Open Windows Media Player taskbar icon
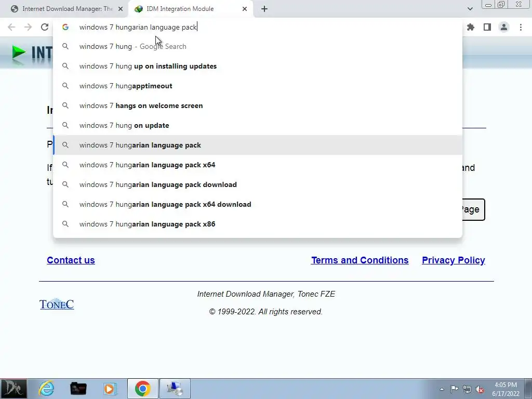Viewport: 532px width, 399px height. (110, 389)
